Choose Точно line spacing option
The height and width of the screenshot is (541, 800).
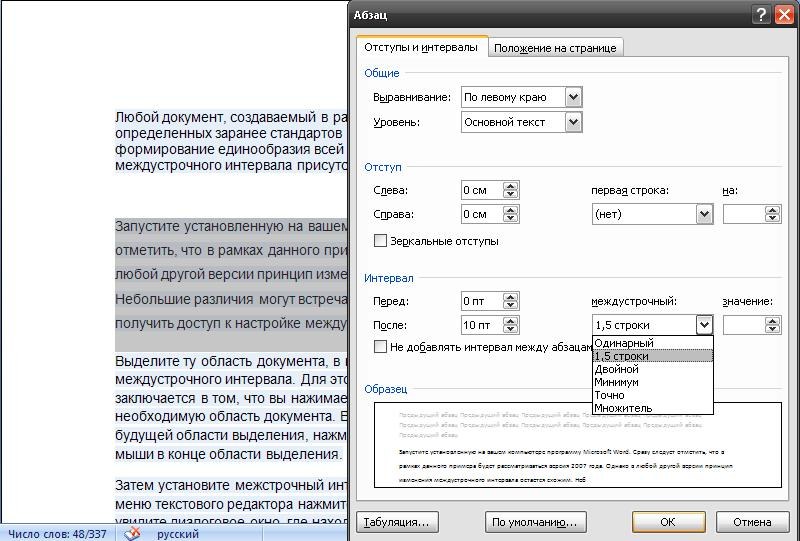click(652, 395)
